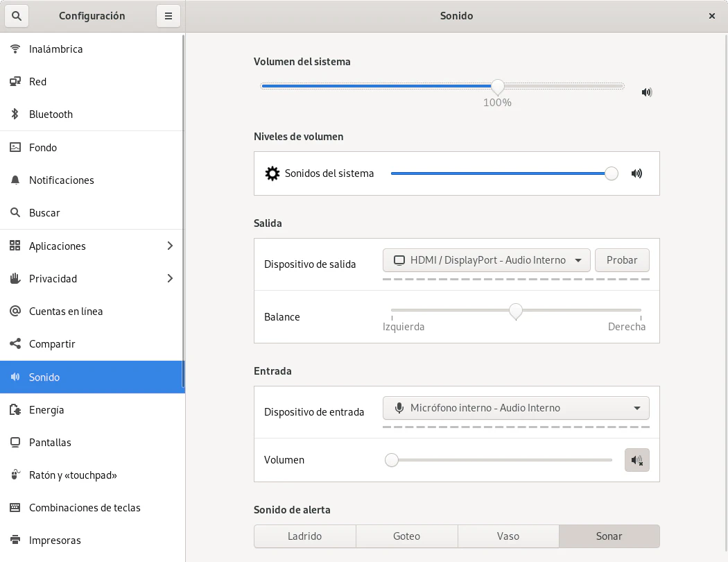Open the hamburger menu next to Configuración
This screenshot has height=562, width=728.
pos(168,16)
